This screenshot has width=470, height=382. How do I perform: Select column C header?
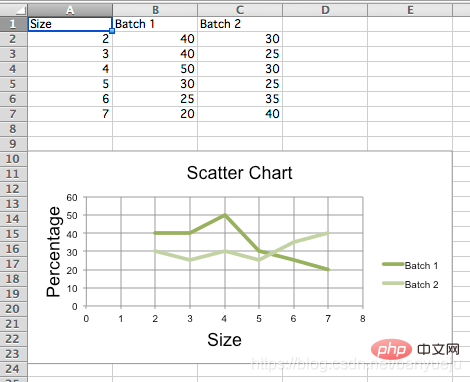(240, 10)
